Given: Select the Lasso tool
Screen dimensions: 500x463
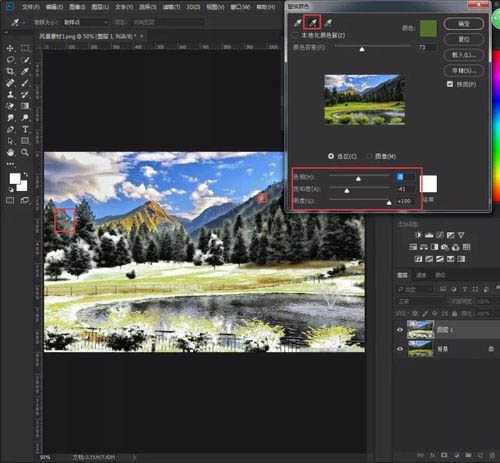Looking at the screenshot, I should pyautogui.click(x=10, y=60).
